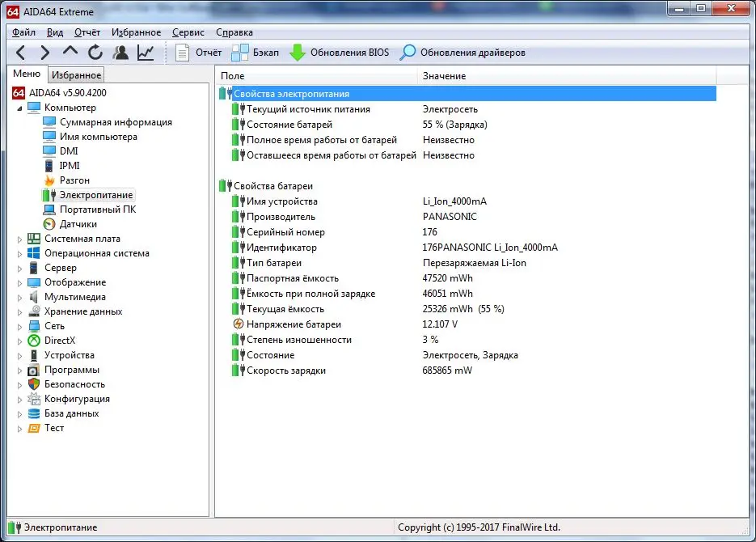Collapse the Компьютер tree node

(x=19, y=108)
